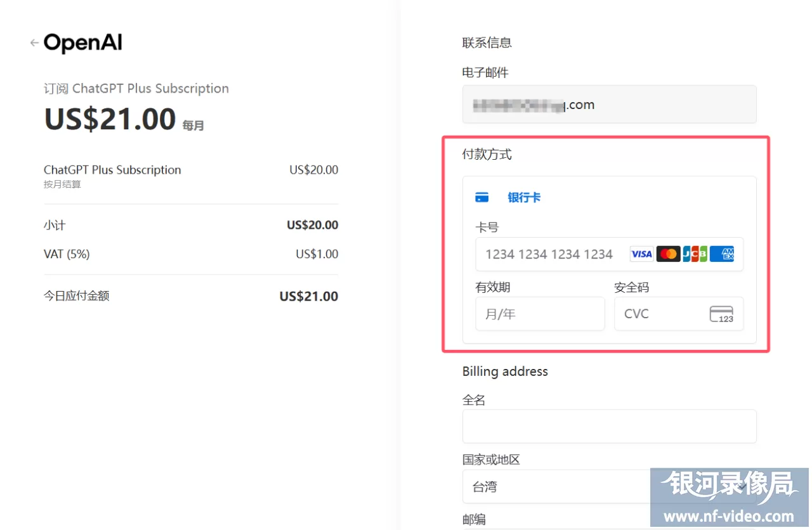Click the Visa card brand icon
This screenshot has height=530, width=812.
coord(641,254)
